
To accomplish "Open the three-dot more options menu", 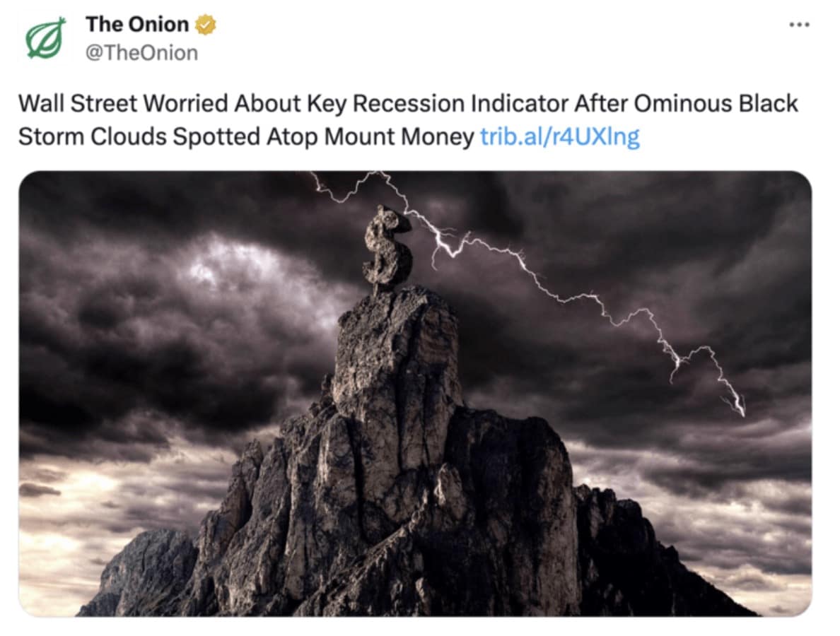I will [x=799, y=25].
